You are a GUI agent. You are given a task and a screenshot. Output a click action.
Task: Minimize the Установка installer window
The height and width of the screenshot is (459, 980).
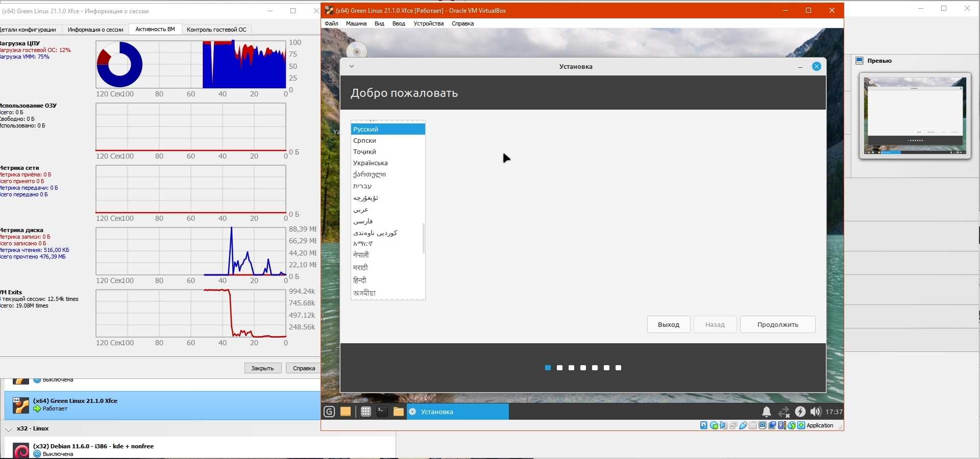800,67
